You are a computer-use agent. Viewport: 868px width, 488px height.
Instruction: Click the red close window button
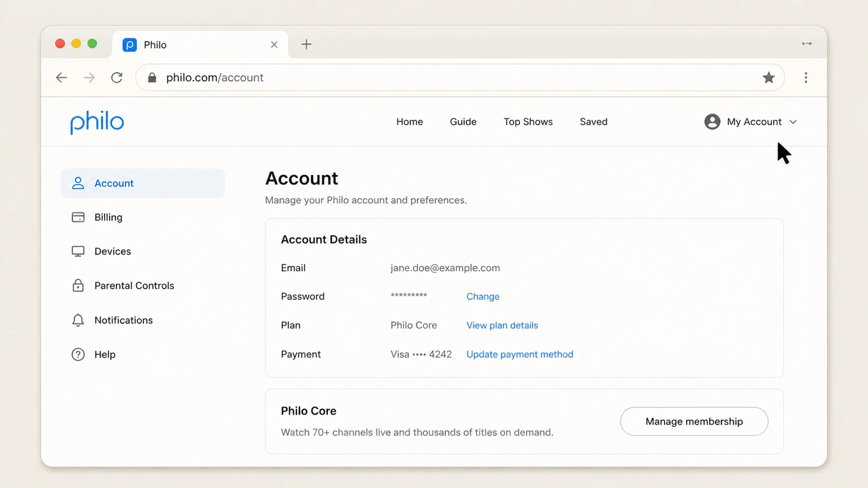click(60, 43)
